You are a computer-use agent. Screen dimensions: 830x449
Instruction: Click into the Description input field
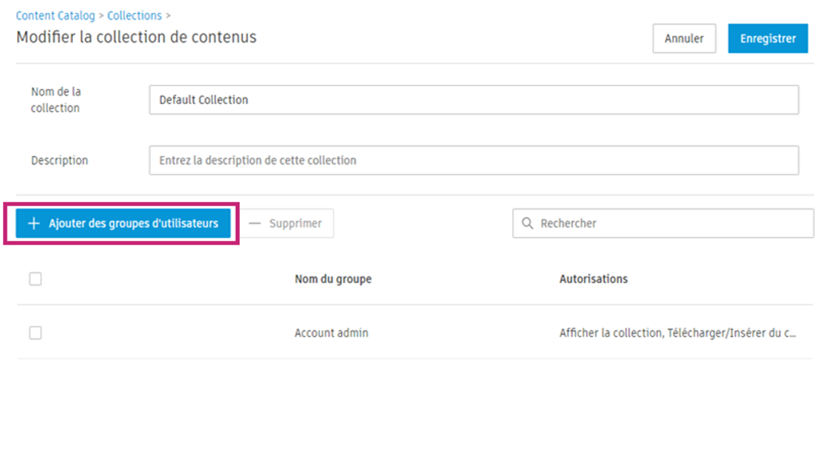point(473,160)
